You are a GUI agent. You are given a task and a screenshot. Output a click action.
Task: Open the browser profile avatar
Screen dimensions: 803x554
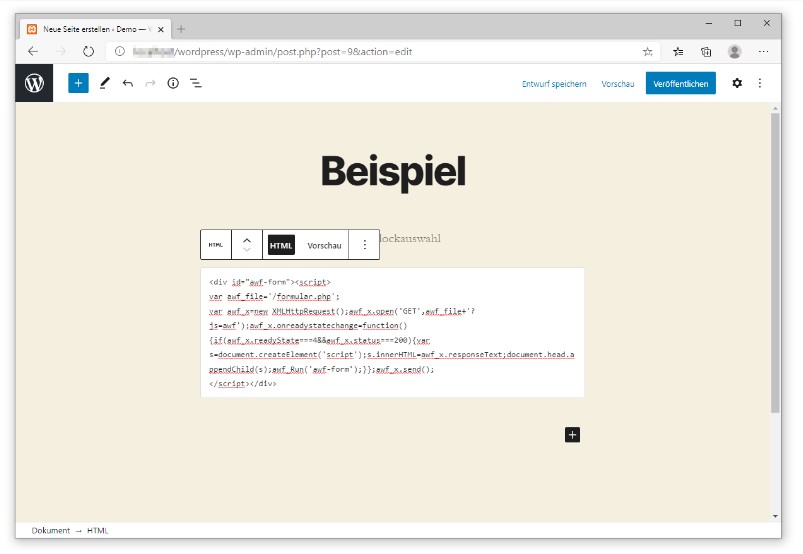click(x=734, y=51)
